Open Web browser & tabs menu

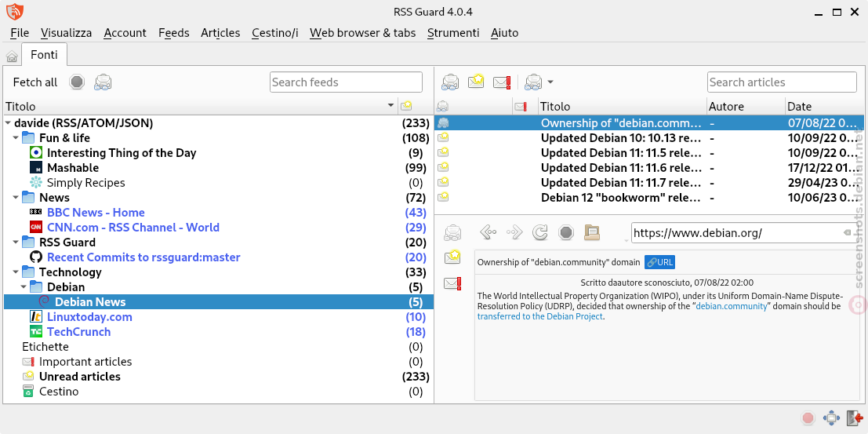362,33
